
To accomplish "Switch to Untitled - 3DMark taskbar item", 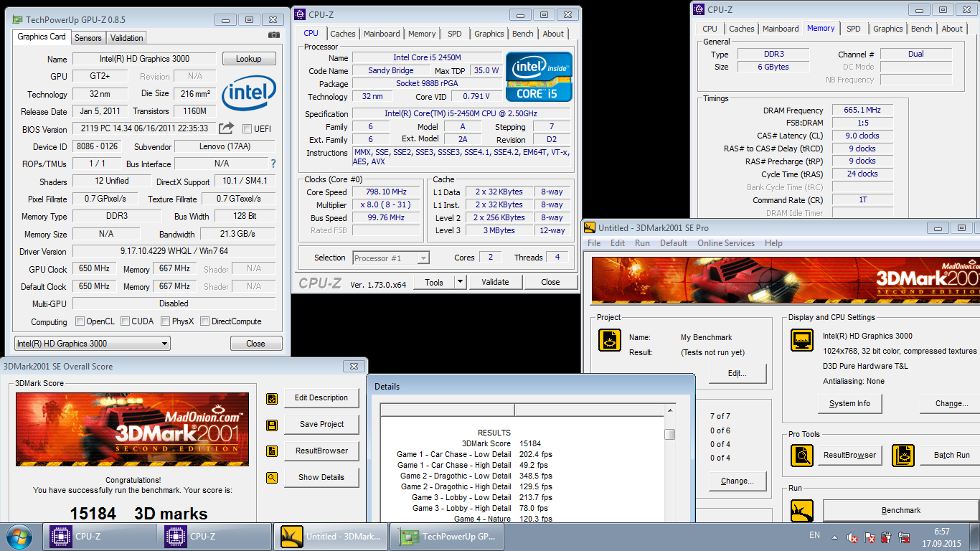I will (x=331, y=537).
